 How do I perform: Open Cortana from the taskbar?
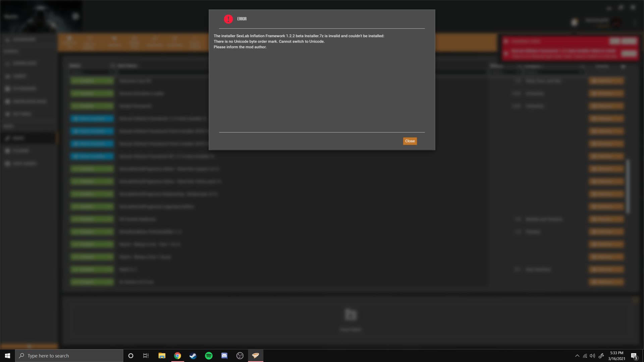(x=131, y=356)
